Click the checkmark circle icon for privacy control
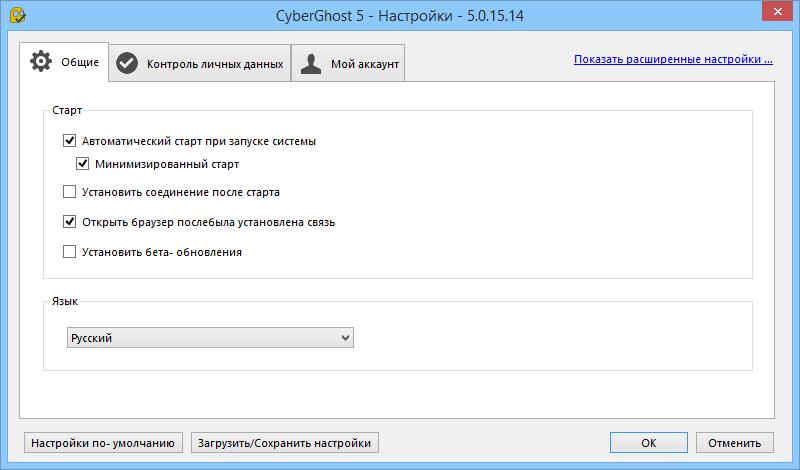 pos(127,64)
